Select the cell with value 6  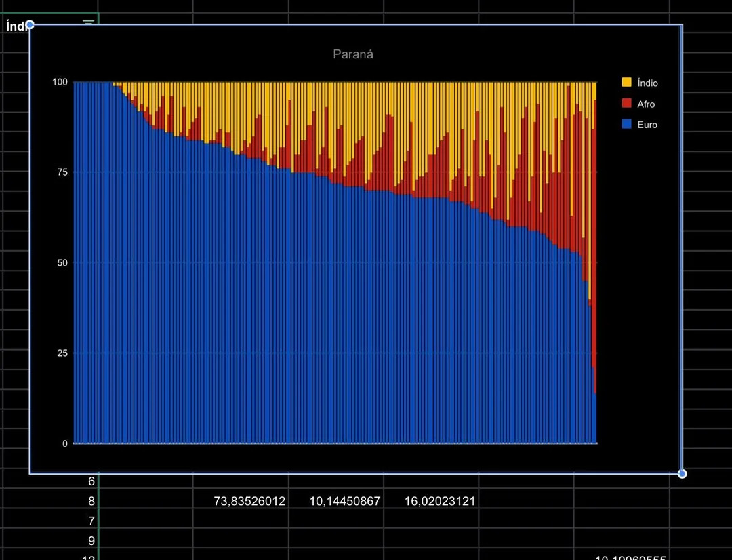pyautogui.click(x=49, y=481)
